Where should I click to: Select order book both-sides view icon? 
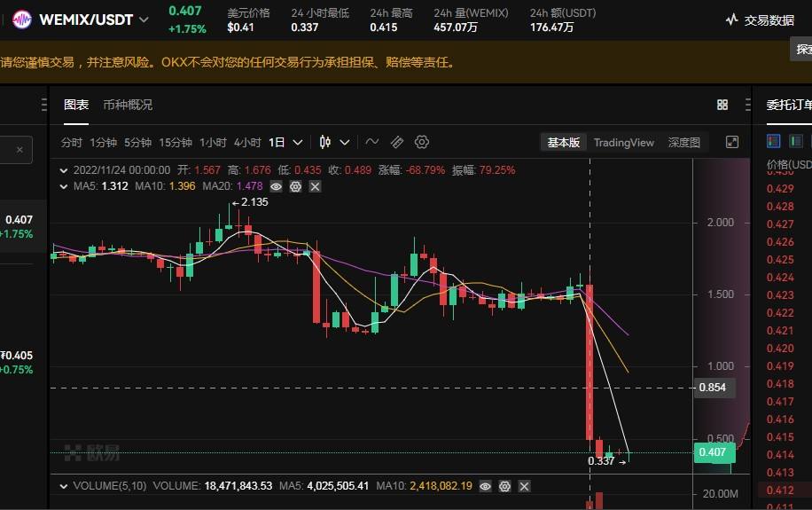tap(774, 141)
